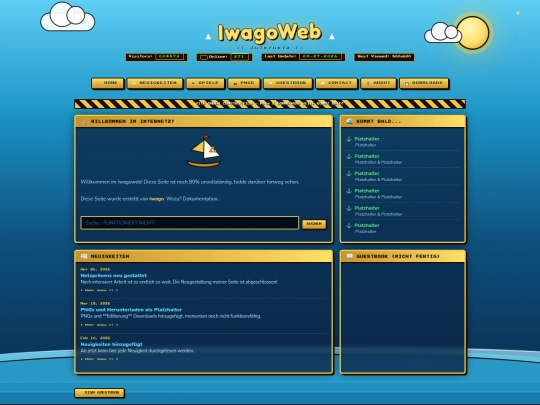Click the 'Willkommen im Iwagoweb!' welcome sentence
The width and height of the screenshot is (540, 405).
pos(190,182)
